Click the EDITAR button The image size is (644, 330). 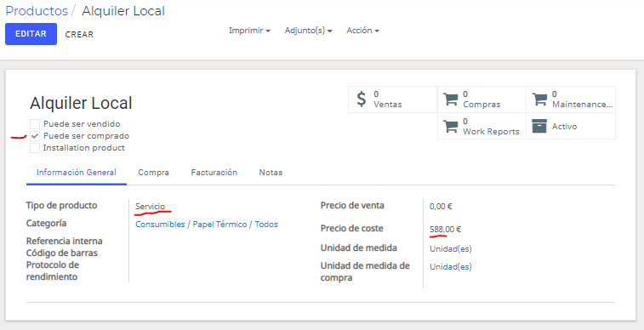pos(31,34)
